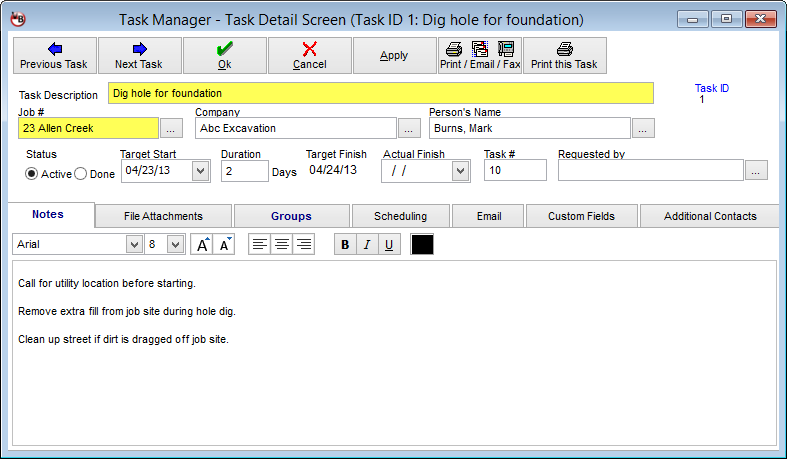Screen dimensions: 787x459
Task: Open the Arial font name dropdown
Action: pyautogui.click(x=134, y=244)
